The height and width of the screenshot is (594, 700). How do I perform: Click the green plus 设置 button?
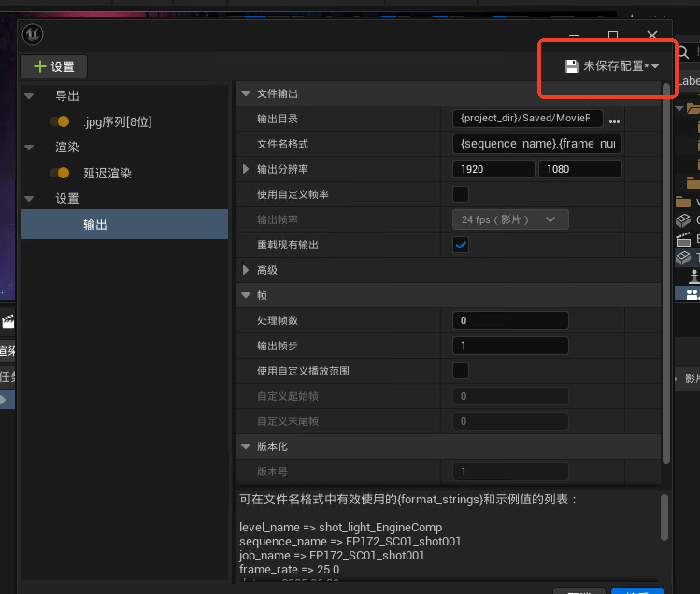(54, 66)
